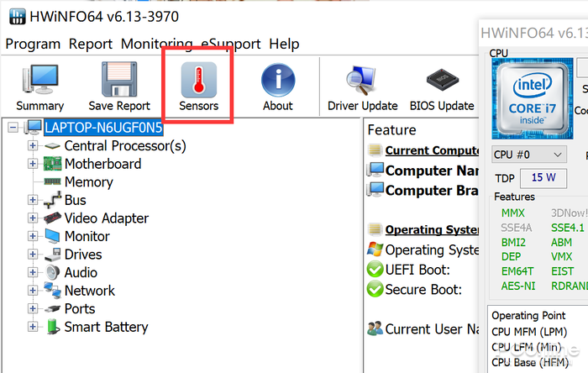Screen dimensions: 588x373
Task: Expand the Central Processor(s) node
Action: click(33, 146)
